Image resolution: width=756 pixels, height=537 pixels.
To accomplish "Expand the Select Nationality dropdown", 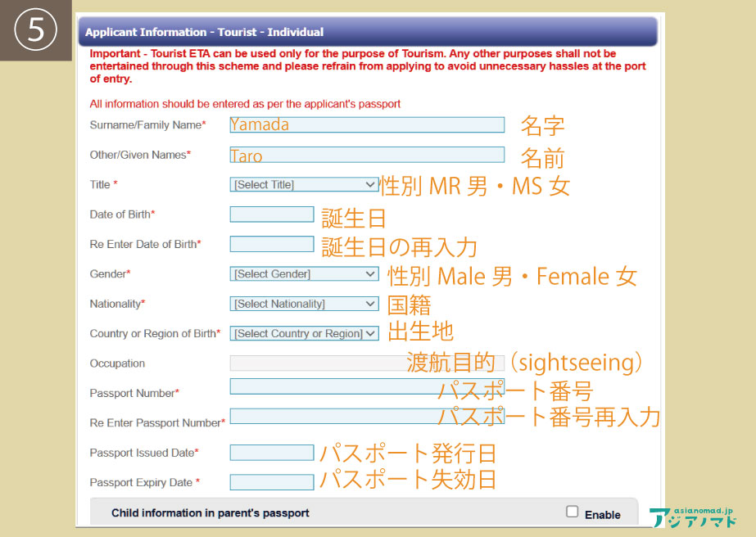I will (x=304, y=304).
